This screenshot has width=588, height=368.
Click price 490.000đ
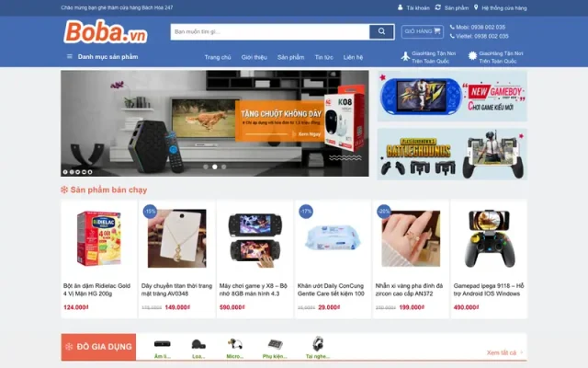pyautogui.click(x=466, y=307)
